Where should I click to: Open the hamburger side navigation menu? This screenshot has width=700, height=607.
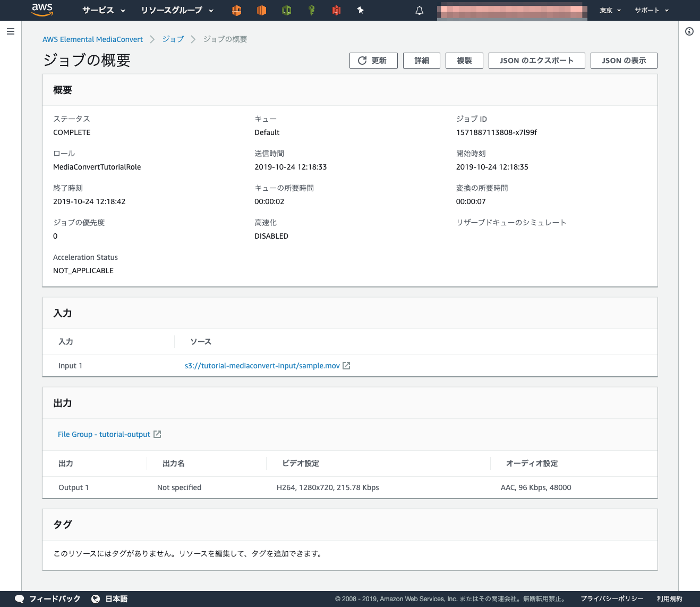click(x=11, y=31)
